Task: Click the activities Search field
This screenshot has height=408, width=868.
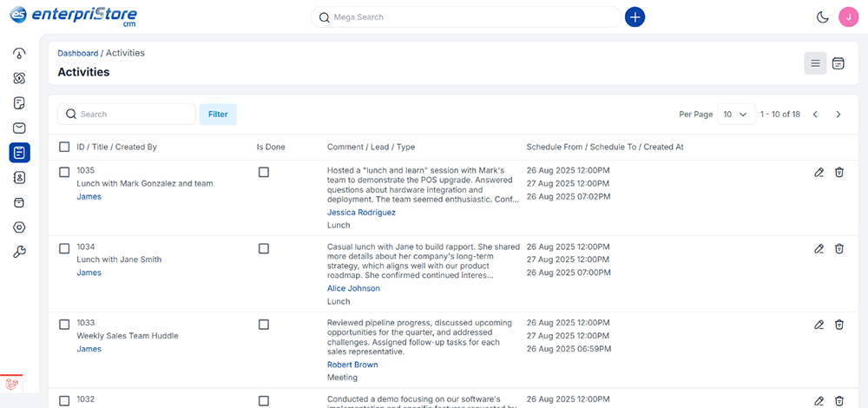Action: (126, 114)
